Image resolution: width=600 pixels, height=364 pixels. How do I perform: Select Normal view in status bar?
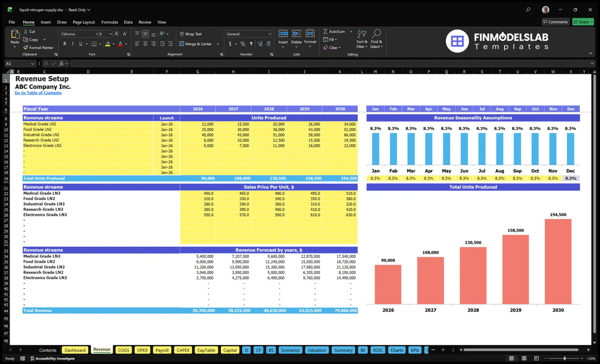(511, 359)
